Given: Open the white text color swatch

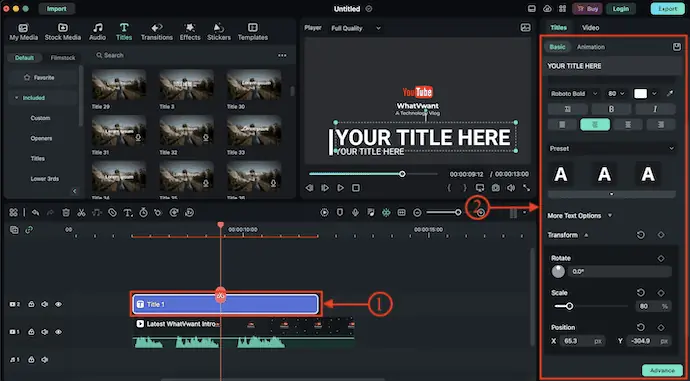Looking at the screenshot, I should point(640,94).
